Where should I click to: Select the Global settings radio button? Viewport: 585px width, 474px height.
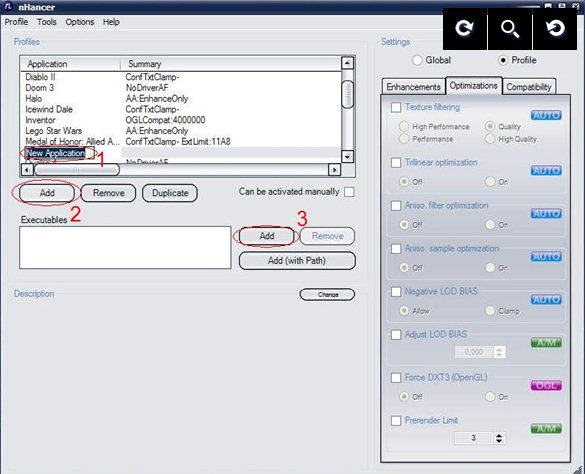pos(417,60)
